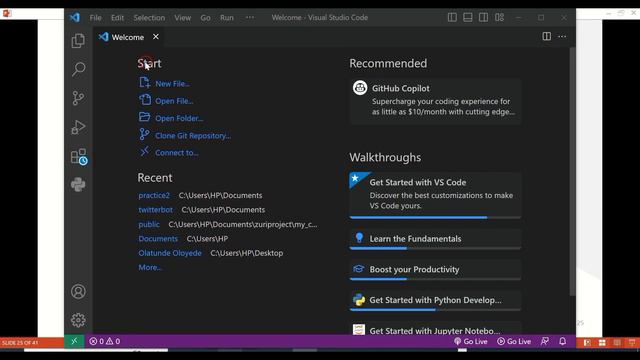The height and width of the screenshot is (360, 640).
Task: Switch PowerPoint to Slide Sorter view icon
Action: coord(602,342)
